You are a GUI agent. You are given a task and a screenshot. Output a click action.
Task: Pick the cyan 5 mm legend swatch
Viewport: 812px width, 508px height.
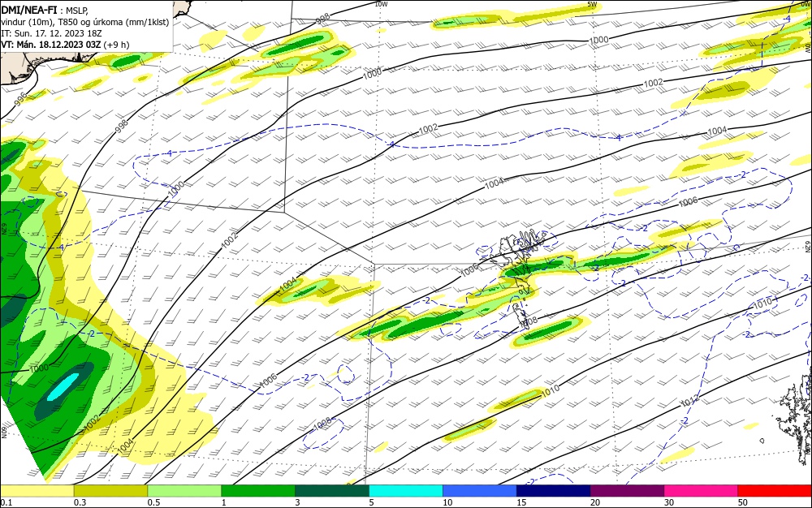coord(406,491)
